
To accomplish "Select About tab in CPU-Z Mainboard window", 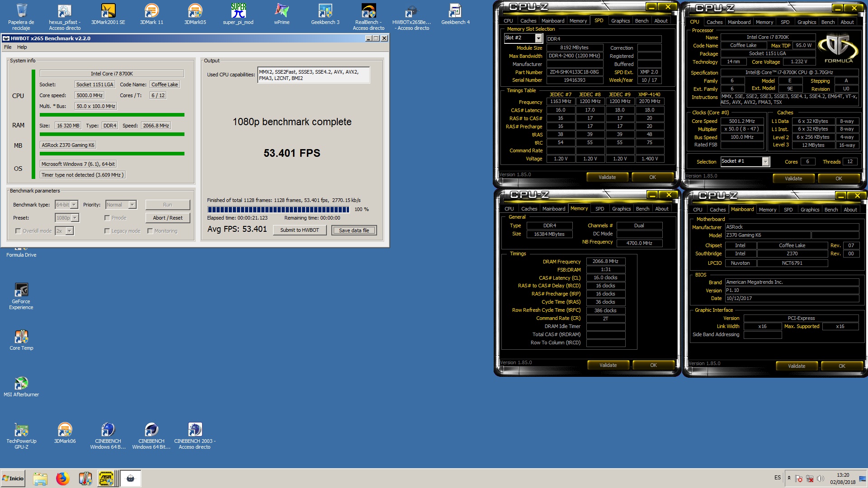I will (x=850, y=210).
